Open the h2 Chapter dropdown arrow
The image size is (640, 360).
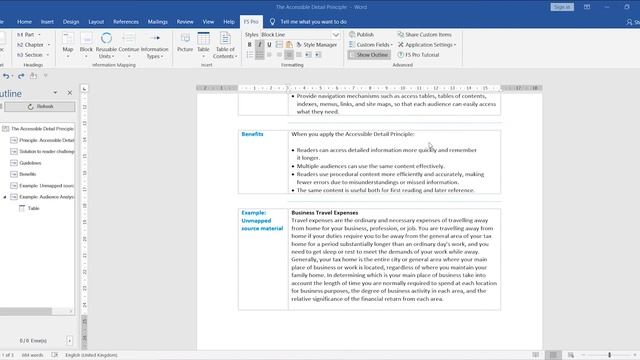tap(49, 45)
